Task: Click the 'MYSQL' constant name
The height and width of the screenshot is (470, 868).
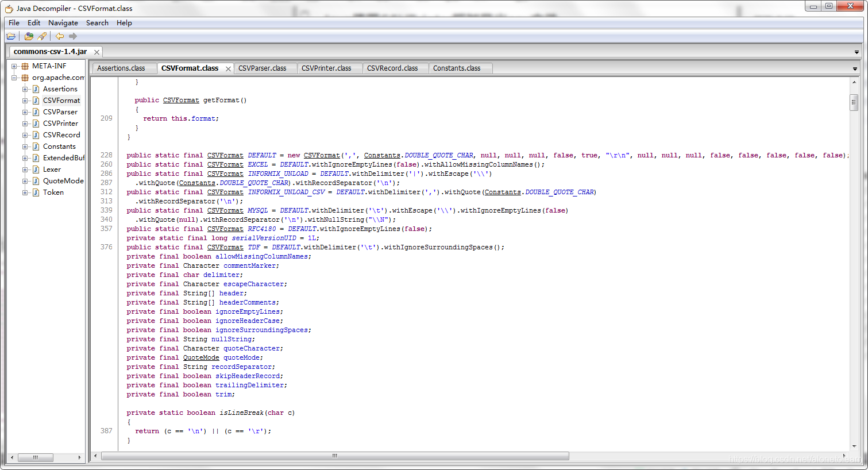Action: pyautogui.click(x=258, y=210)
